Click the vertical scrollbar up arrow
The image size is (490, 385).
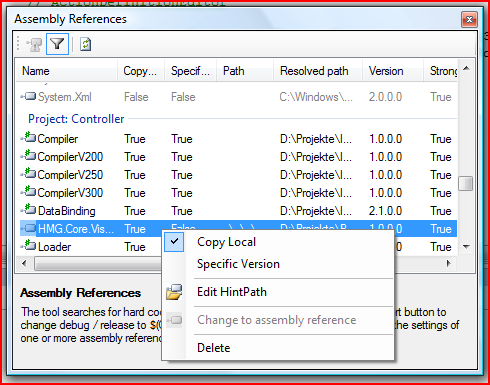click(466, 68)
